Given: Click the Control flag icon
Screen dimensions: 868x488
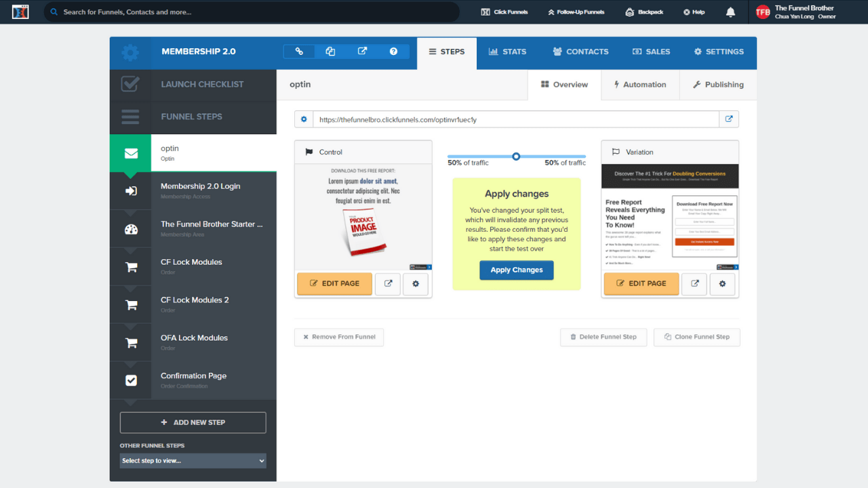Looking at the screenshot, I should click(309, 152).
